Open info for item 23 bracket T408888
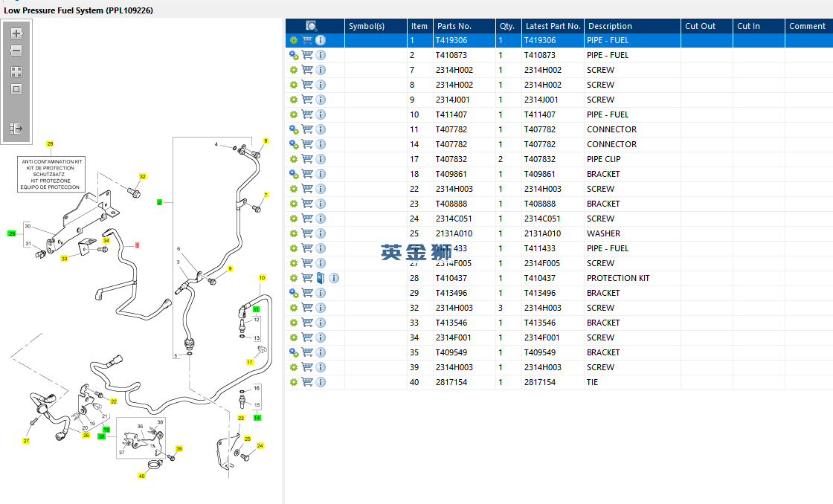This screenshot has height=504, width=833. tap(321, 204)
